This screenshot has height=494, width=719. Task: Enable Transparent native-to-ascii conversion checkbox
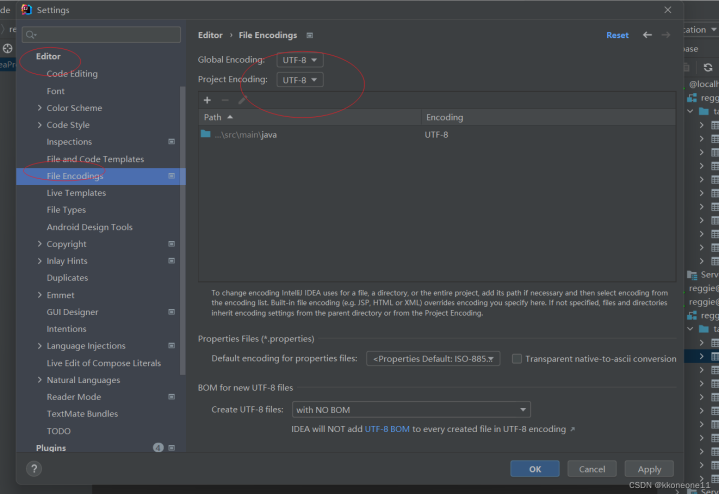[517, 359]
